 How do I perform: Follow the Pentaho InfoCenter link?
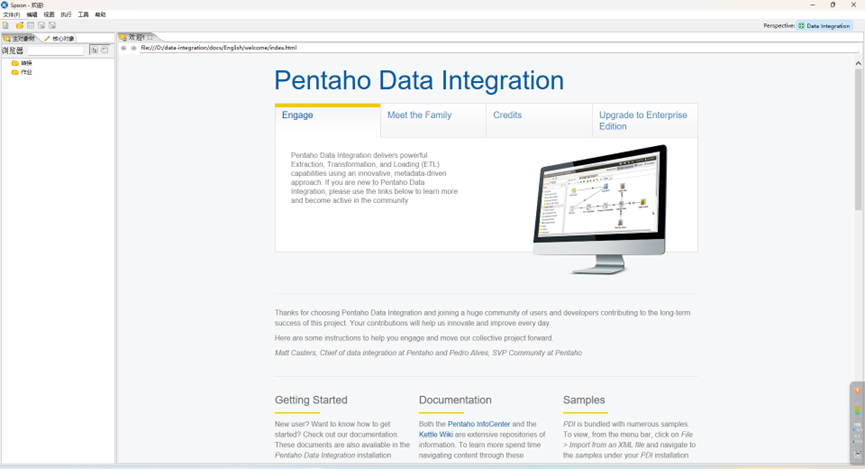479,424
